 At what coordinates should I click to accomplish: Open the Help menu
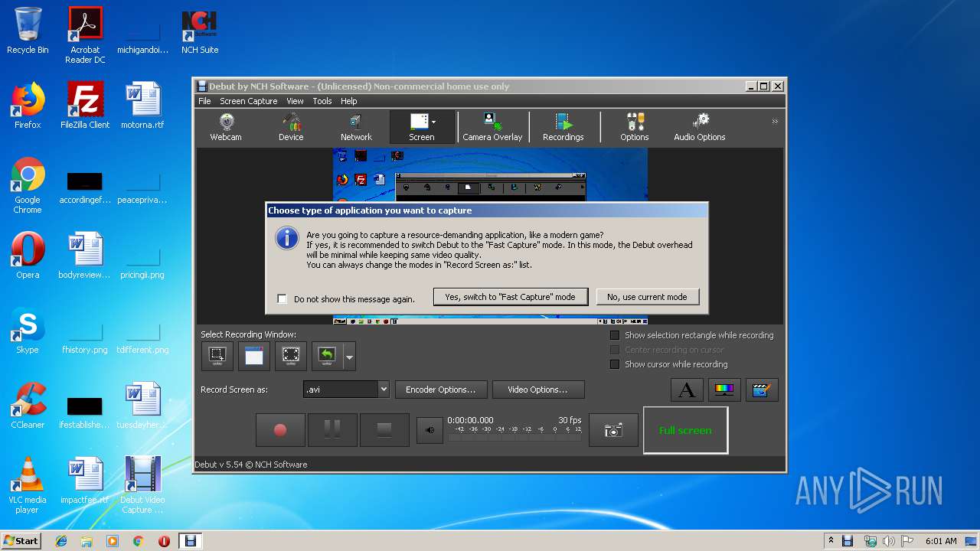(348, 101)
